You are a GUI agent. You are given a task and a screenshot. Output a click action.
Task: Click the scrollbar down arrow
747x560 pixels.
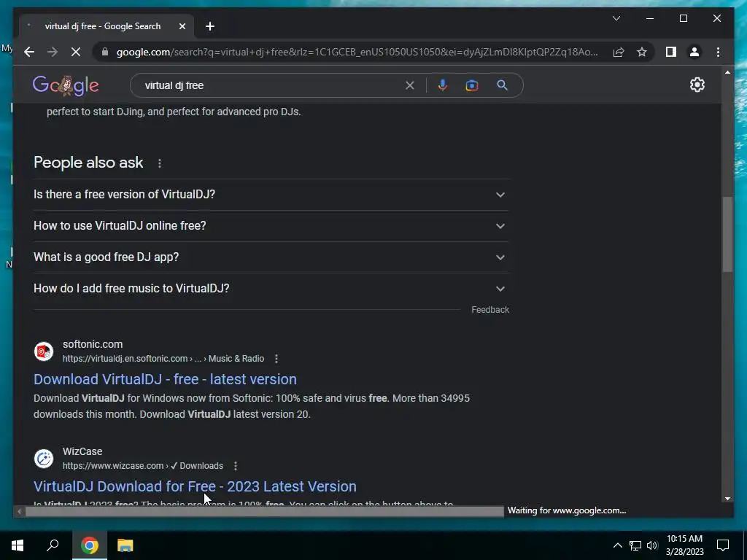(727, 499)
